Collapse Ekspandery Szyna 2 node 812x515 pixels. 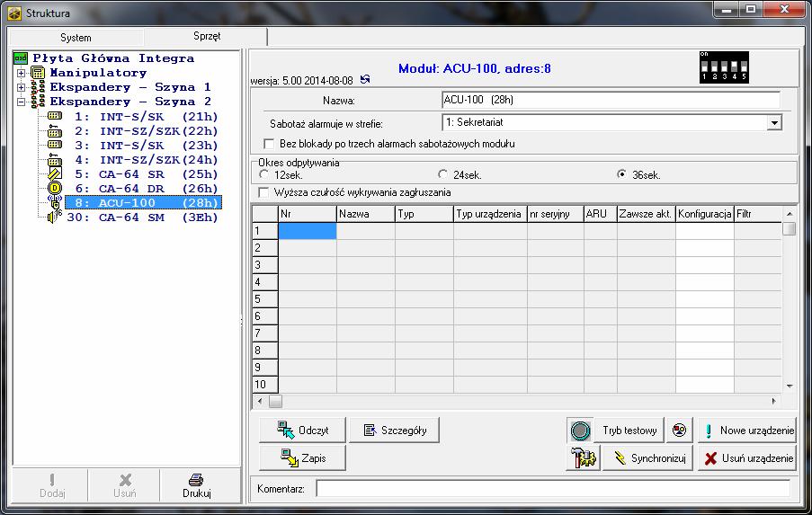pos(21,102)
